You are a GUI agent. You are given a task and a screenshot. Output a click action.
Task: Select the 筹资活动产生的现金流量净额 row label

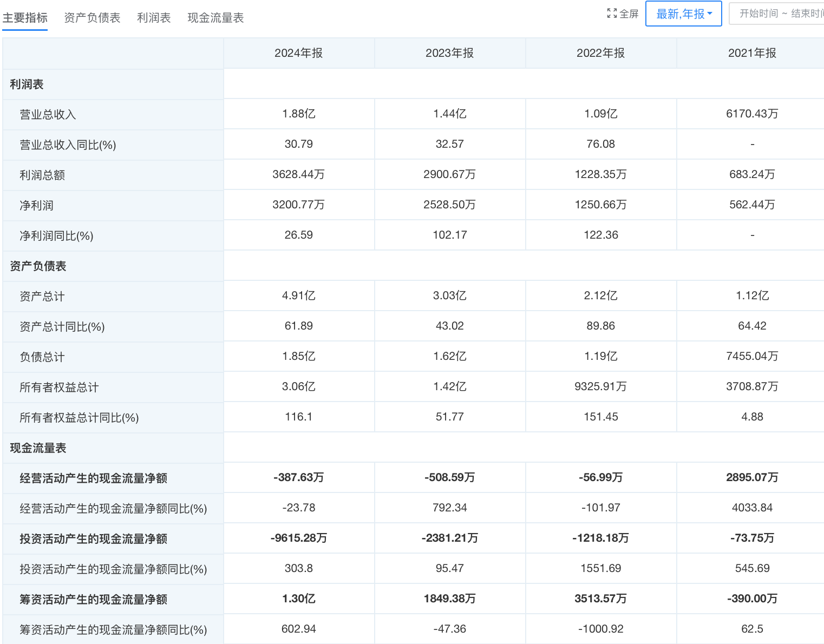click(x=93, y=600)
